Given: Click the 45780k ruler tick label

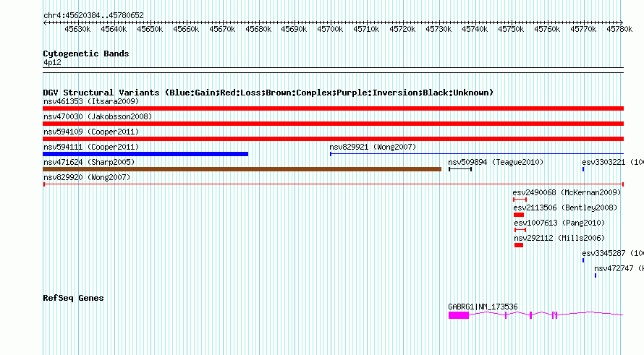Looking at the screenshot, I should [x=619, y=30].
